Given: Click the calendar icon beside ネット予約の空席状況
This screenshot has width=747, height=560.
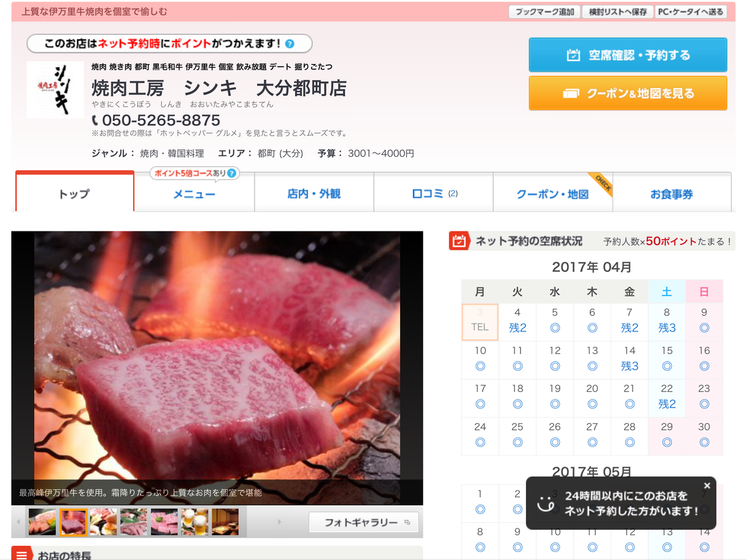Looking at the screenshot, I should 459,241.
